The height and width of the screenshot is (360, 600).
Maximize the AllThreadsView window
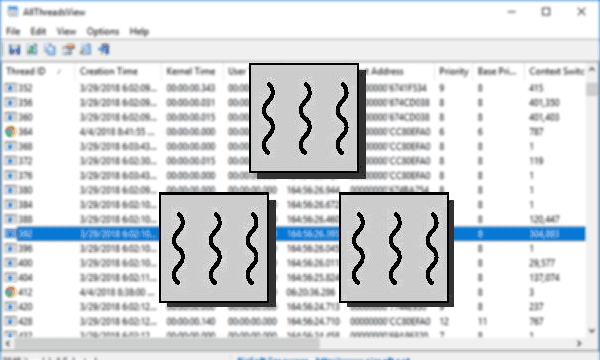pyautogui.click(x=546, y=12)
